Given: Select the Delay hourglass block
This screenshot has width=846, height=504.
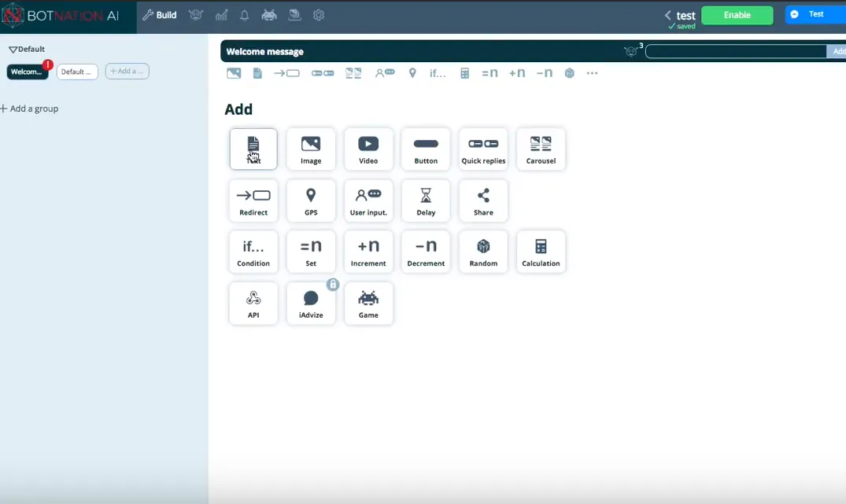Looking at the screenshot, I should [426, 200].
